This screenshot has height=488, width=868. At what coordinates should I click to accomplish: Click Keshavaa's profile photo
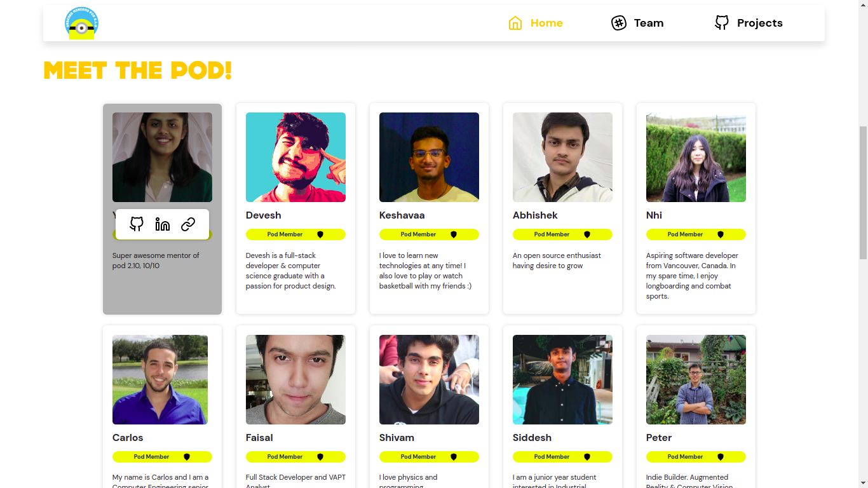[429, 158]
